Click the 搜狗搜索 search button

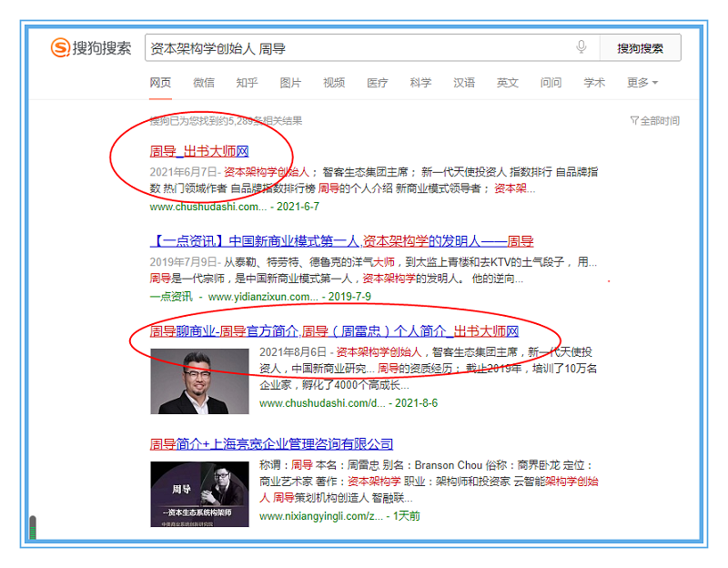(640, 48)
